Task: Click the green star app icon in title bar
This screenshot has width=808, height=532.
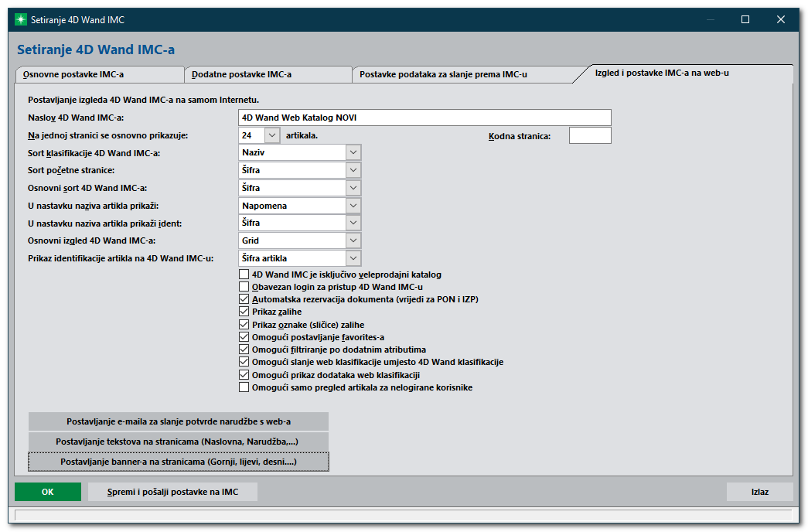Action: [21, 19]
